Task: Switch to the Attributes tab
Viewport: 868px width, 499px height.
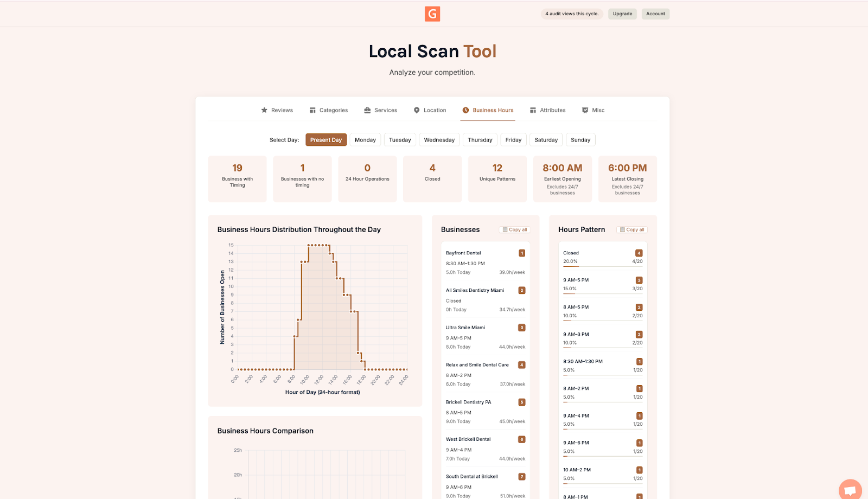Action: (x=547, y=110)
